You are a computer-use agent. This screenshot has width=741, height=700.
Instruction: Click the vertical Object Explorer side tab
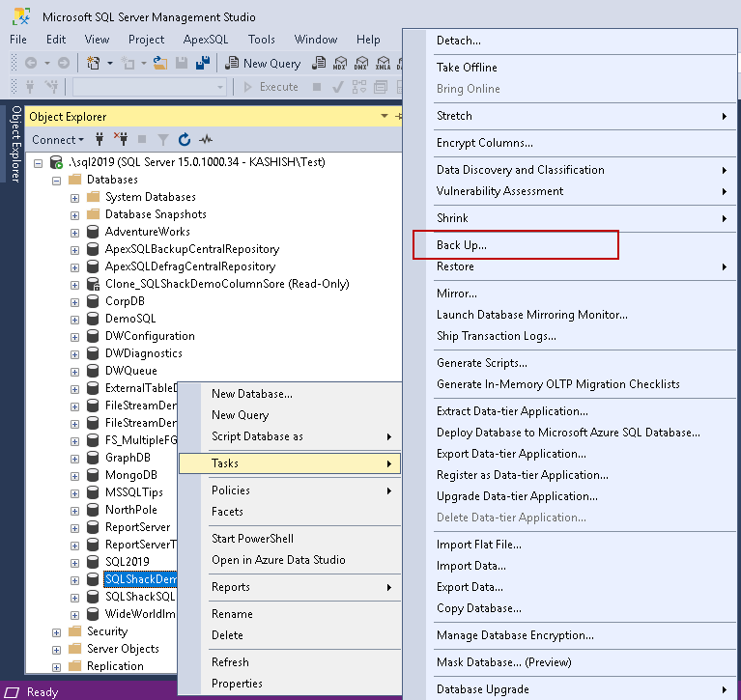point(15,144)
